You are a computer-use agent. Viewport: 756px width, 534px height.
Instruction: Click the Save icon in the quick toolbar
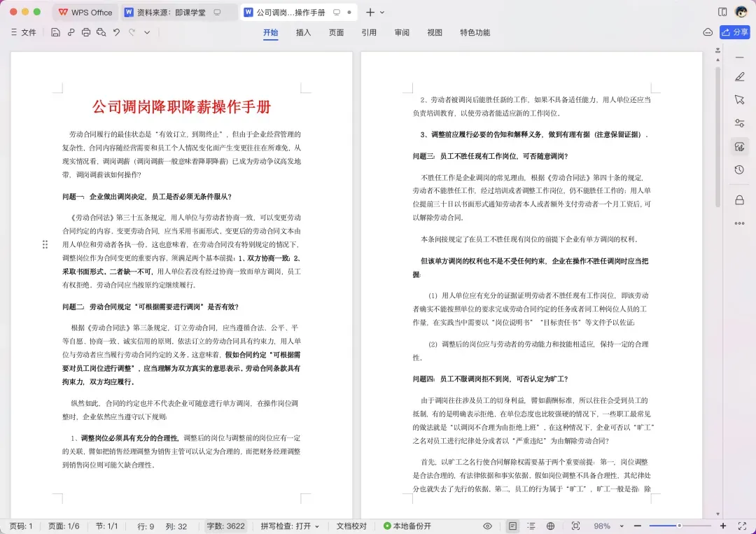[55, 32]
